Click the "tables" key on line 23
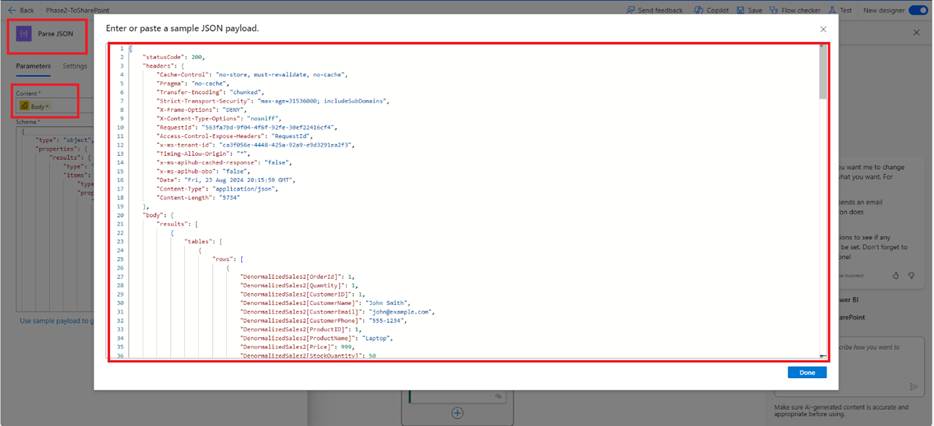Image resolution: width=934 pixels, height=426 pixels. 198,241
